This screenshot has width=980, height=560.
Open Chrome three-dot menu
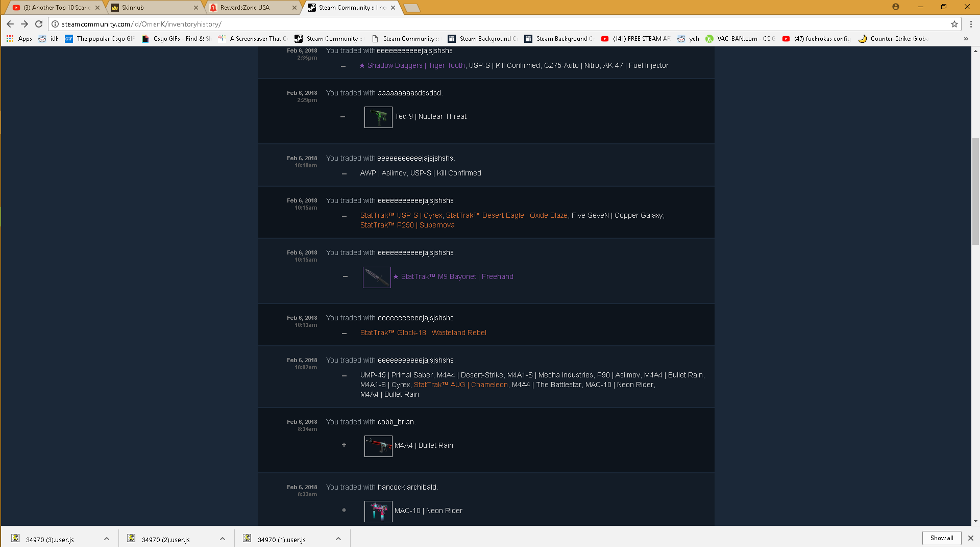click(971, 24)
